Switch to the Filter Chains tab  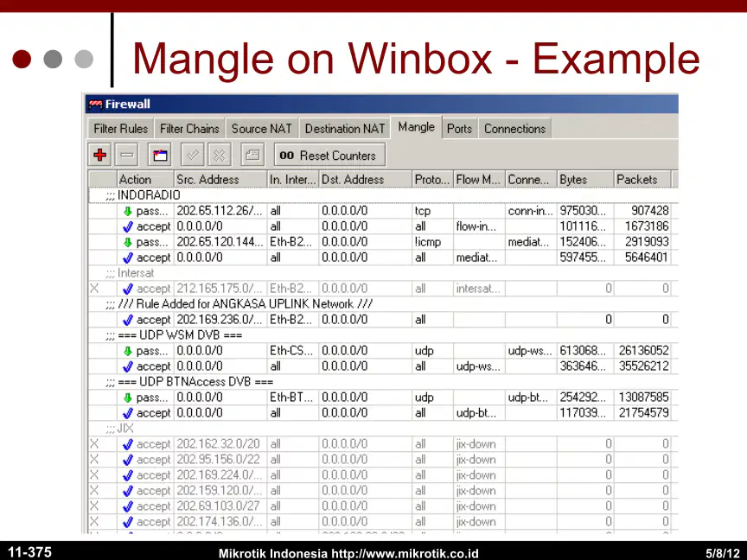189,129
